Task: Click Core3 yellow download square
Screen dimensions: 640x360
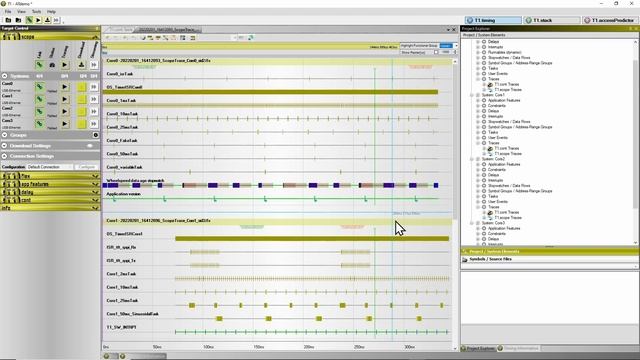Action: [82, 124]
